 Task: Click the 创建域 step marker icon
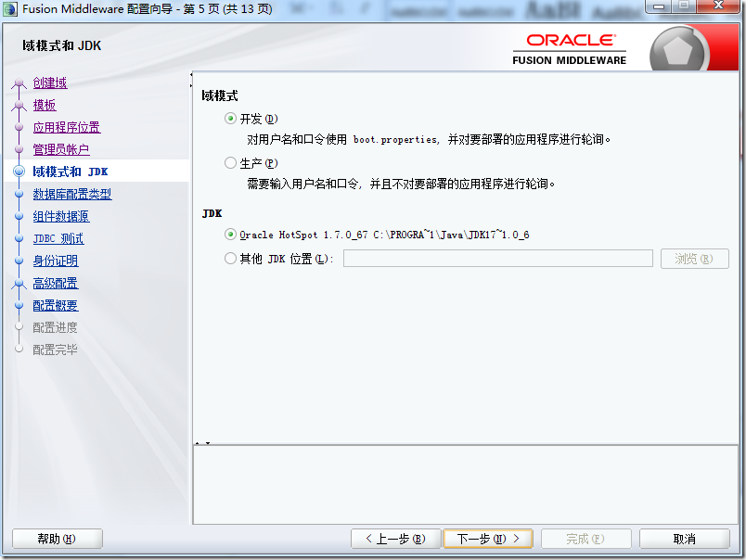(19, 83)
